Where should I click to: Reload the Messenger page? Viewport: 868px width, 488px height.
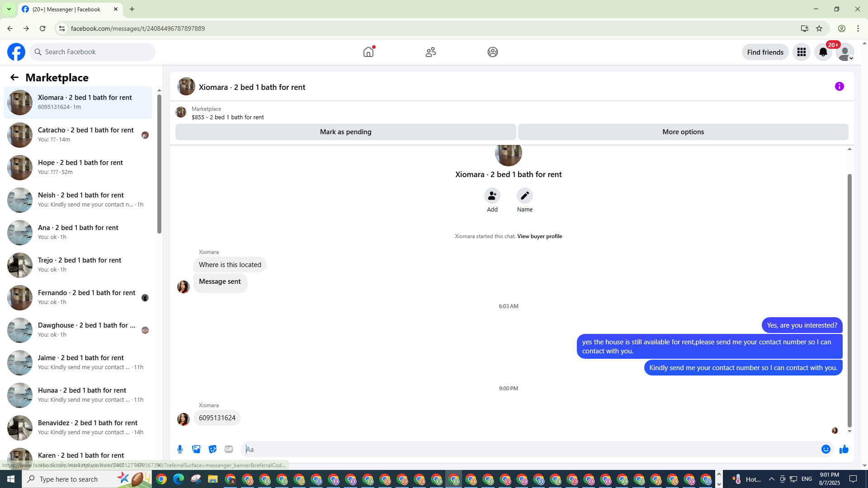click(x=42, y=28)
